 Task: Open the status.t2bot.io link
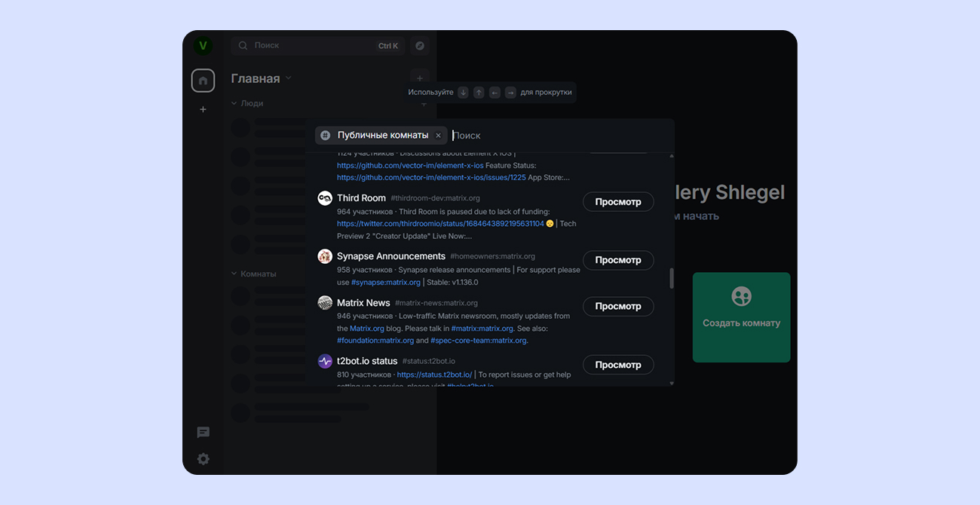[x=434, y=375]
